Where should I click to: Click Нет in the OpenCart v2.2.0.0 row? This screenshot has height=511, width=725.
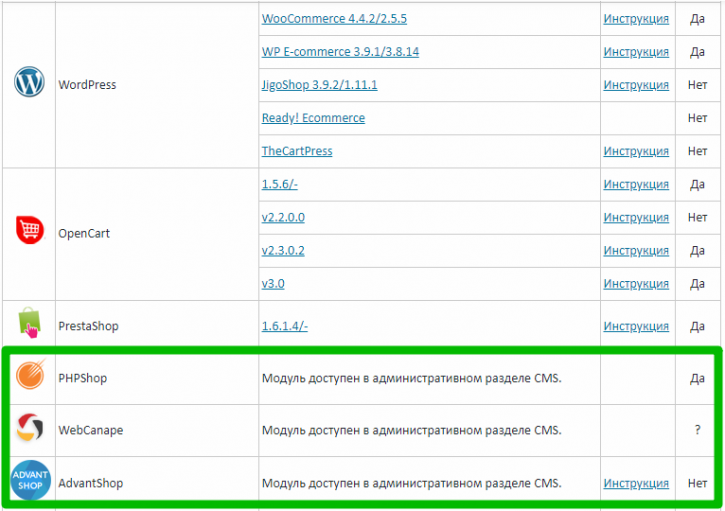(x=697, y=217)
